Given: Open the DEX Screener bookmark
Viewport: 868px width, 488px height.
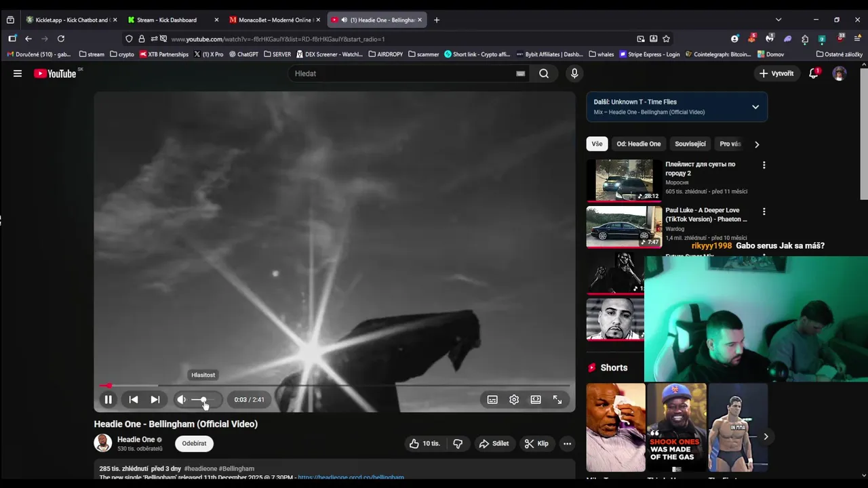Looking at the screenshot, I should (330, 54).
